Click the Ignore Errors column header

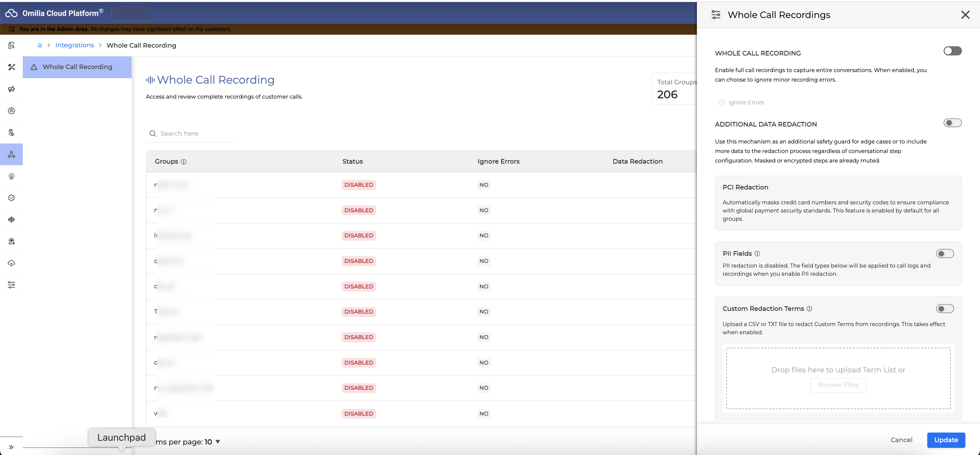(499, 162)
